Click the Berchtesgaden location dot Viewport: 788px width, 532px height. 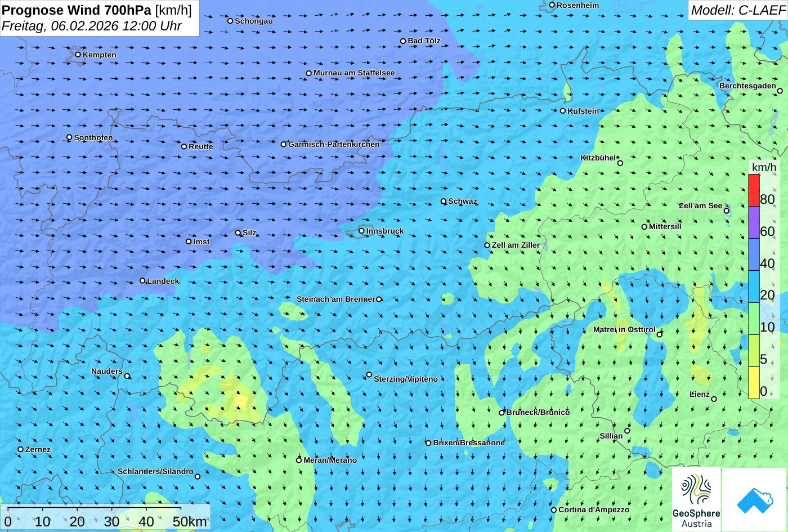[x=780, y=91]
